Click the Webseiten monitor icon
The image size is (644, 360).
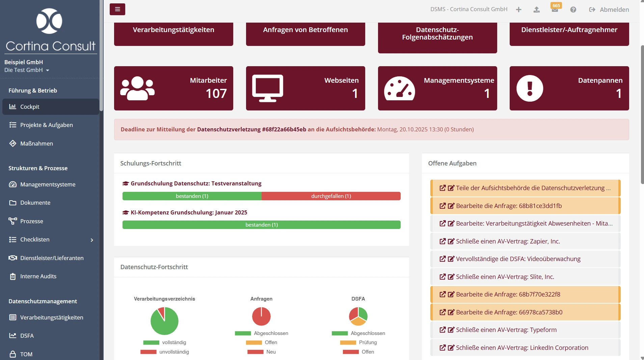267,88
